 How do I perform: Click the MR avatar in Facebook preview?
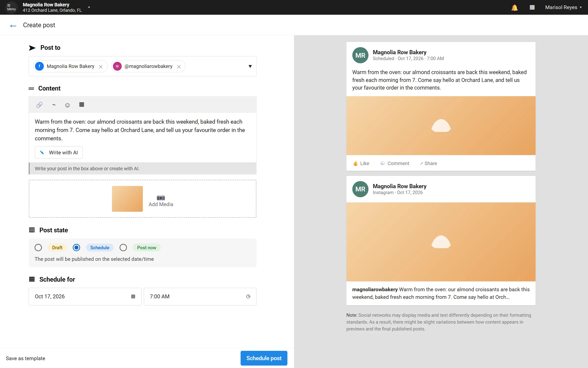tap(360, 55)
